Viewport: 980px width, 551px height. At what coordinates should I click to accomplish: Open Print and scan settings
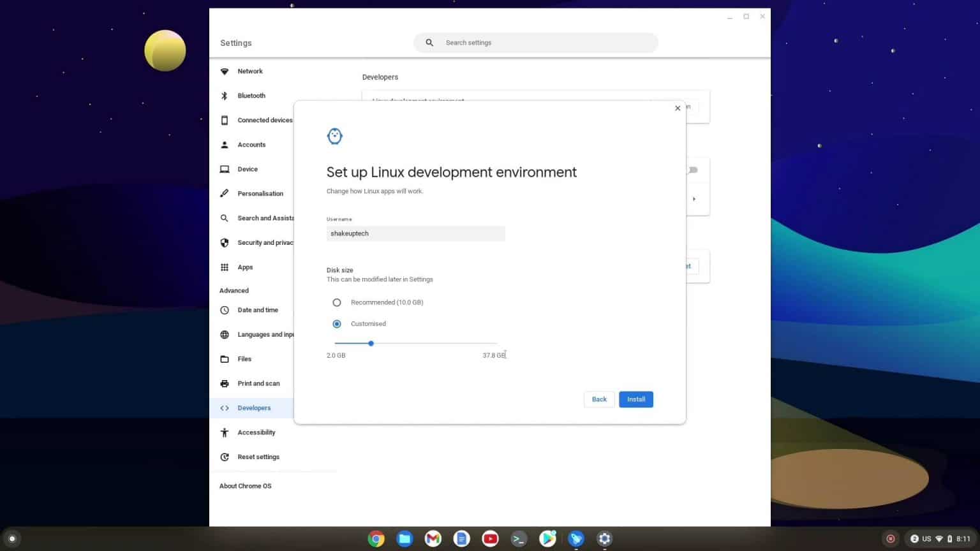(x=258, y=383)
